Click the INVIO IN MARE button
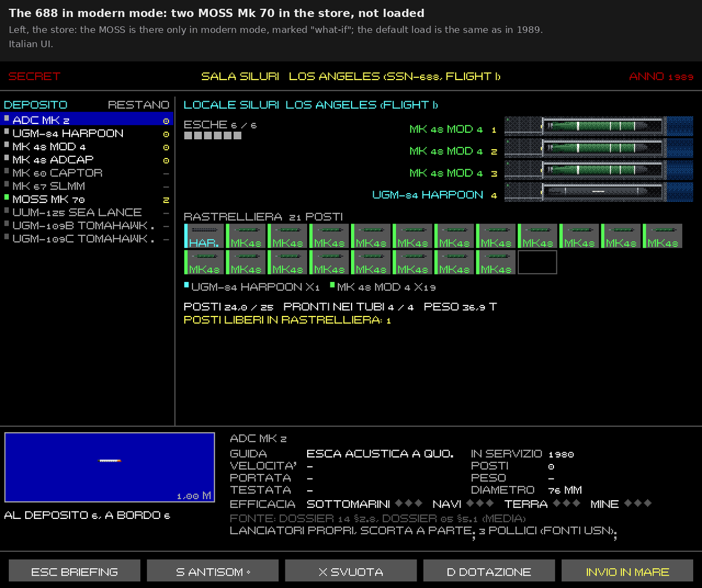Screen dimensions: 702x588 point(627,572)
